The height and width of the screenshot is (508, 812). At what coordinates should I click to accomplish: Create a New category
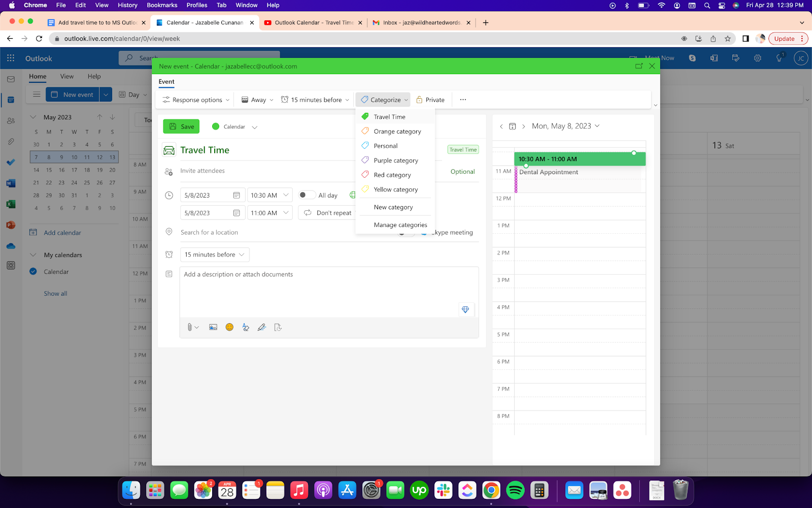395,207
